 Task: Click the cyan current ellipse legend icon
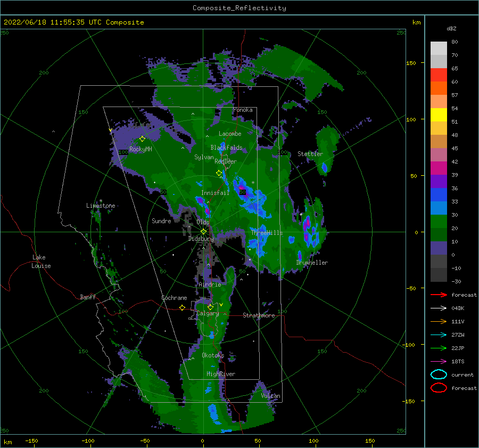point(439,374)
